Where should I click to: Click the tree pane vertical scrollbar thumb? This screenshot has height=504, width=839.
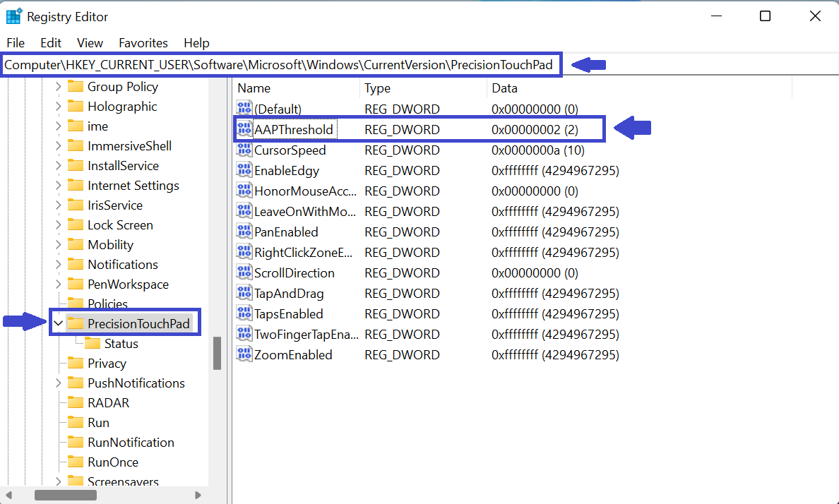[x=218, y=353]
